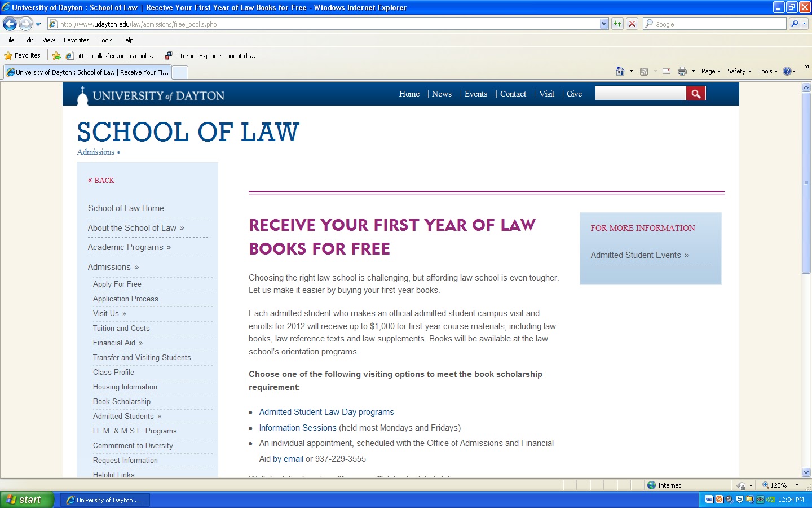Open Admitted Student Events link
812x508 pixels.
640,255
